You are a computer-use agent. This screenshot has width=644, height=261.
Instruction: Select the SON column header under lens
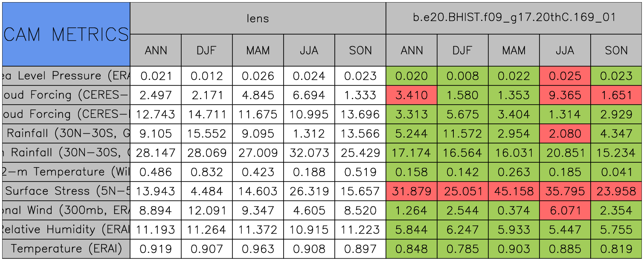click(360, 50)
